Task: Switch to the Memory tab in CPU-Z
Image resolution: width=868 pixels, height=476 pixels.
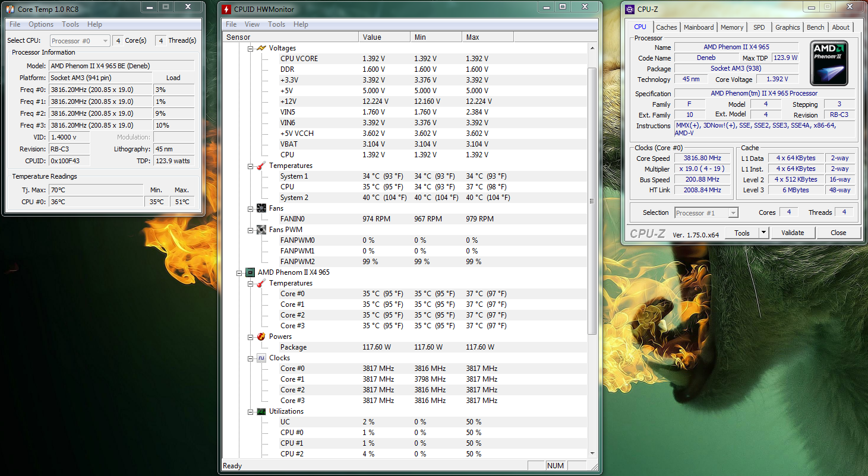Action: click(x=732, y=27)
